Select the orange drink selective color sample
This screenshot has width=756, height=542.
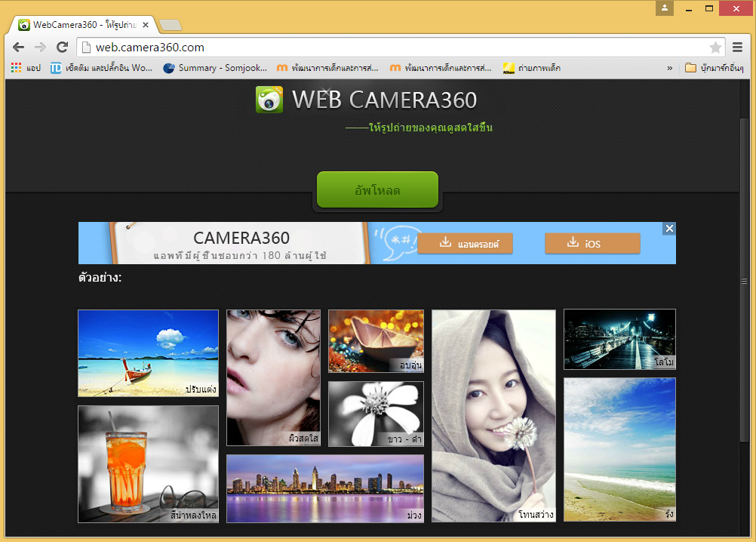pos(148,464)
